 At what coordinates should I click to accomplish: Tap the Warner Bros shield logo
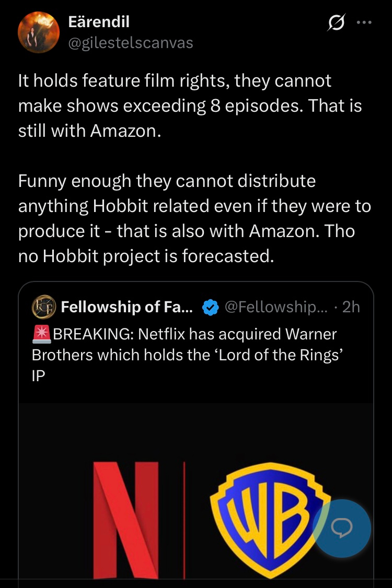[270, 520]
